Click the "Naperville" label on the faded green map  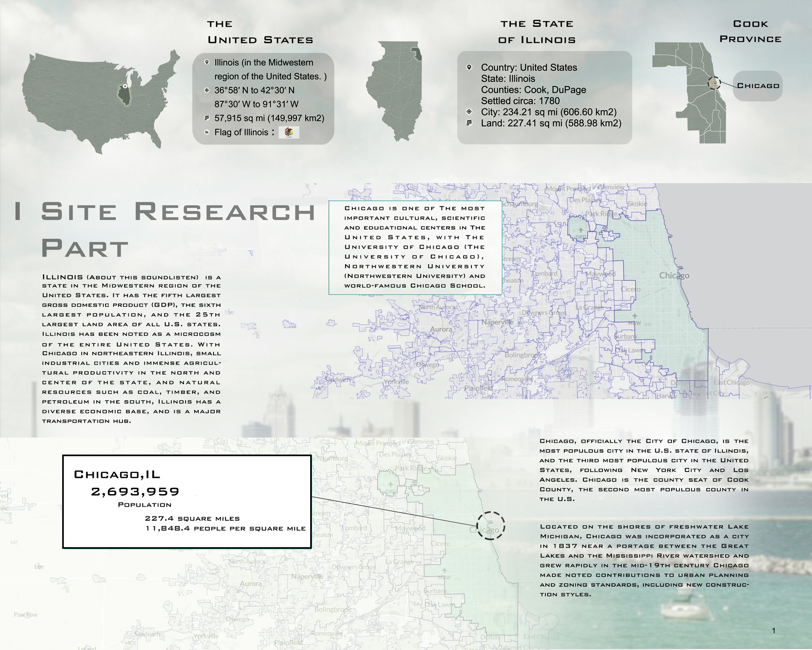tap(307, 576)
